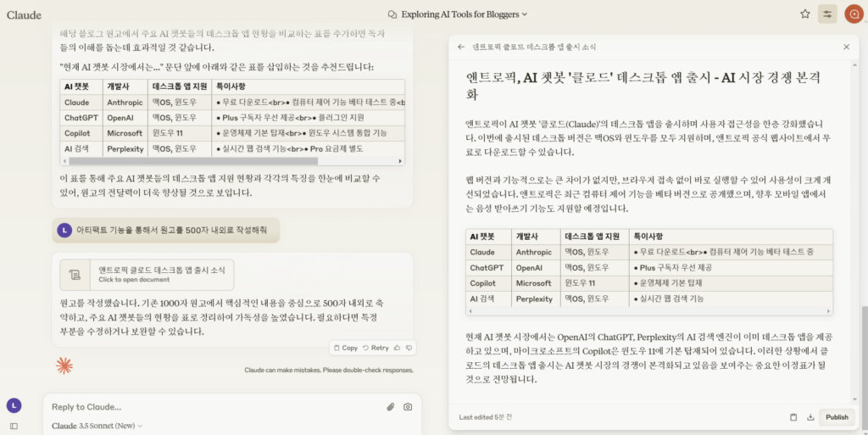Click the Copilot cell in the chat table
868x435 pixels.
click(82, 133)
